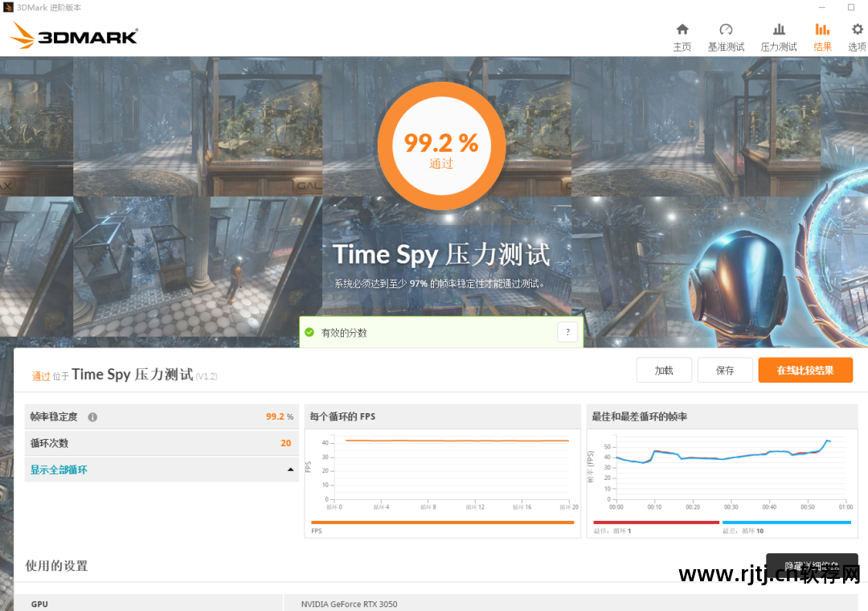Click the green valid score checkmark icon

(x=309, y=332)
